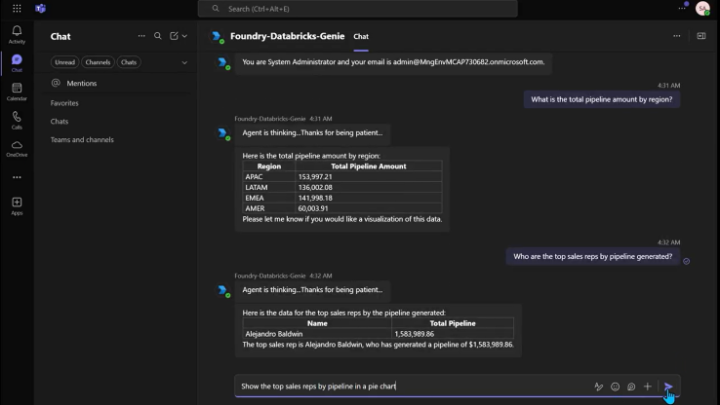Click the message compose text field

(x=413, y=386)
